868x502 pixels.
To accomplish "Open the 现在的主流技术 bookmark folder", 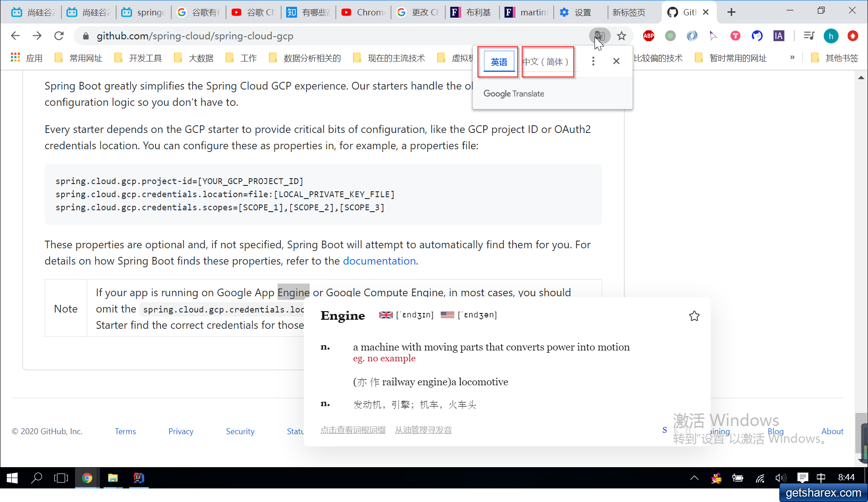I will 389,58.
